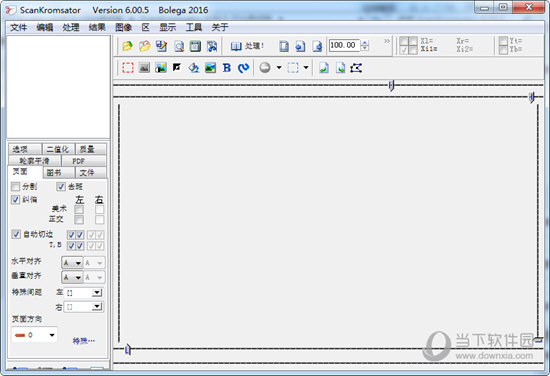Enable the 分割 split checkbox
This screenshot has height=376, width=550.
click(x=15, y=186)
